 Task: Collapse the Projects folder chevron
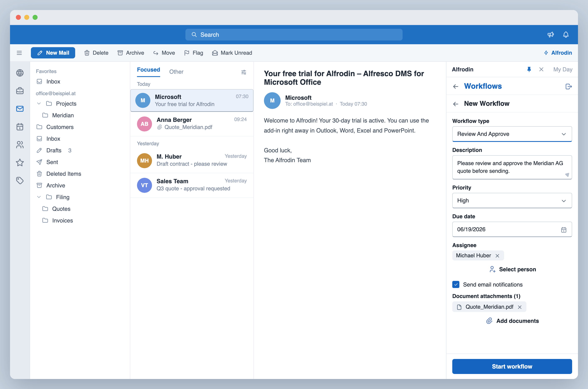point(39,104)
